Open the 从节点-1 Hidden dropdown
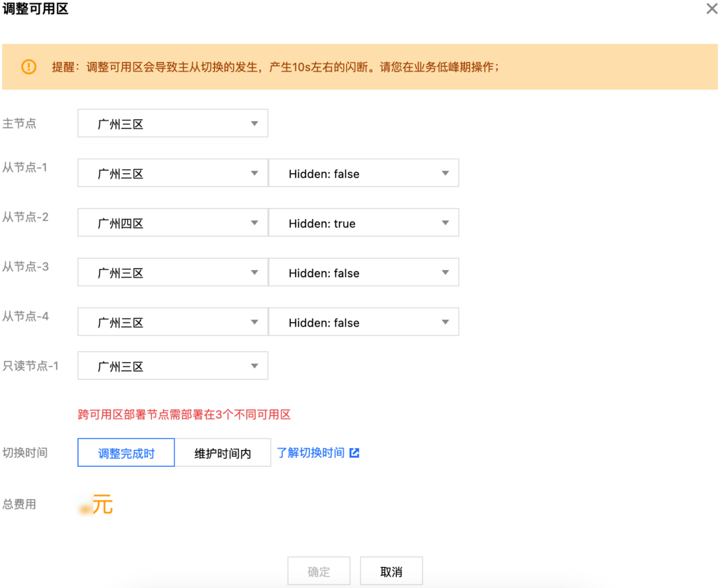The height and width of the screenshot is (588, 720). [364, 173]
